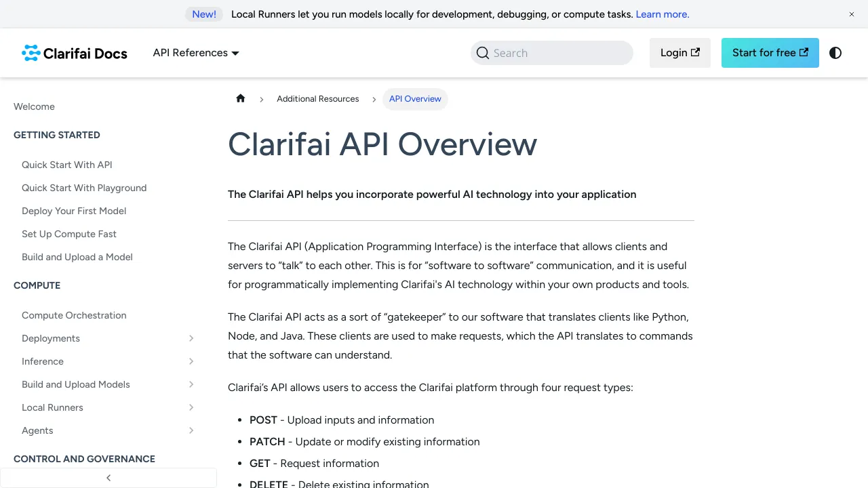Focus the Search input field
Image resolution: width=868 pixels, height=488 pixels.
point(552,53)
